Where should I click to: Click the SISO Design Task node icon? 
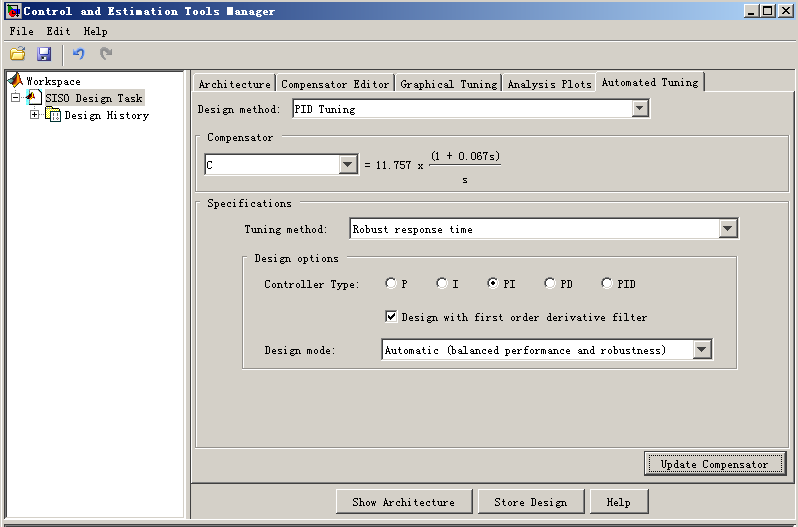(x=34, y=97)
